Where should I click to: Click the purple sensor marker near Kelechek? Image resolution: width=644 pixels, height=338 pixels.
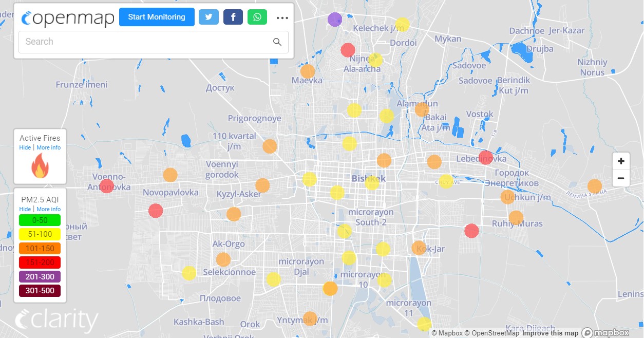335,20
